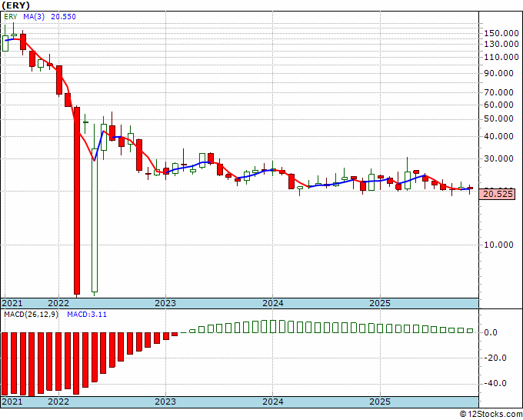Click the ERY legend label
The height and width of the screenshot is (420, 523).
[10, 17]
